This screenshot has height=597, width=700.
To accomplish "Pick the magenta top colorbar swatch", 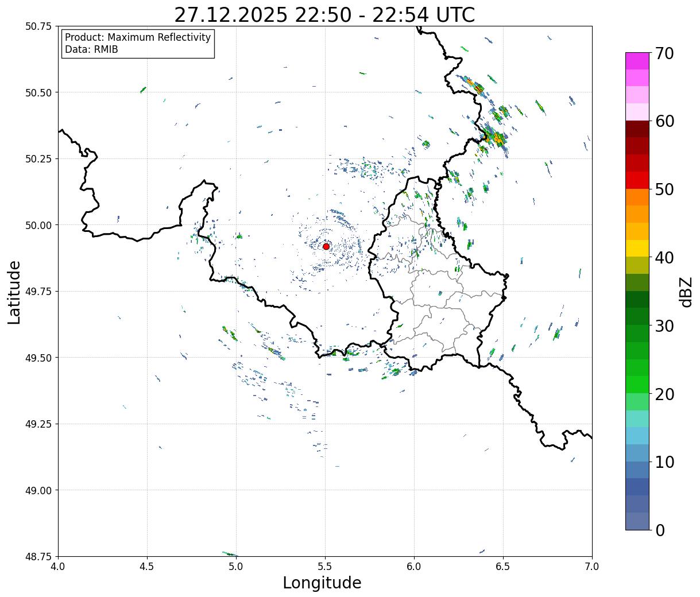I will (x=637, y=61).
